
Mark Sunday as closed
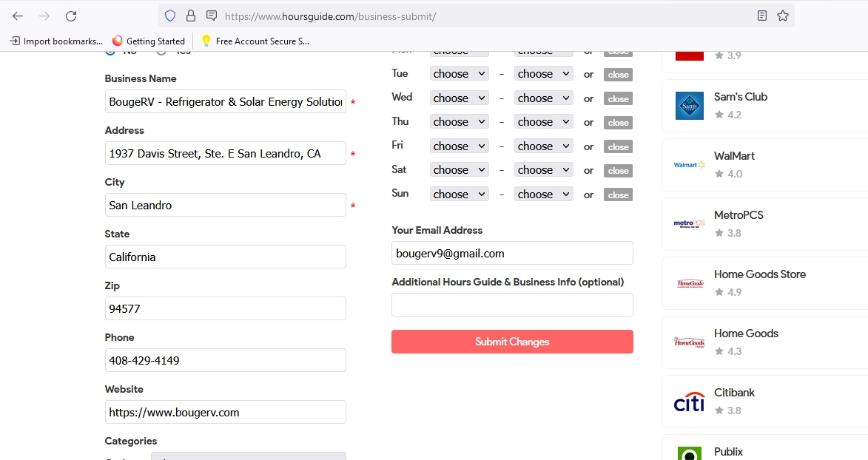pyautogui.click(x=618, y=195)
